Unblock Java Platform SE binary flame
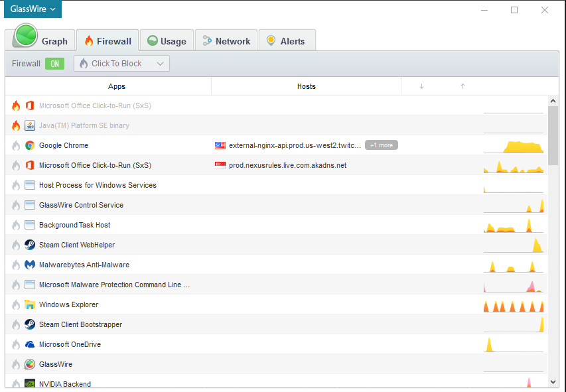 pos(16,125)
